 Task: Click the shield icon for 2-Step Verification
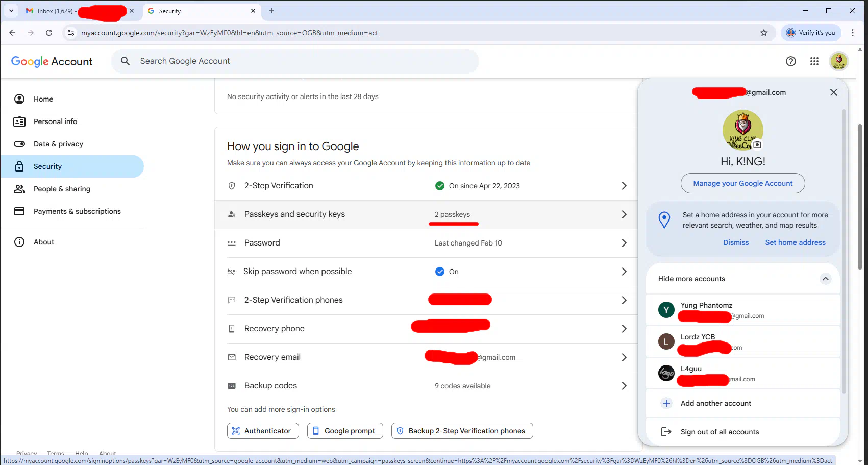[x=232, y=186]
